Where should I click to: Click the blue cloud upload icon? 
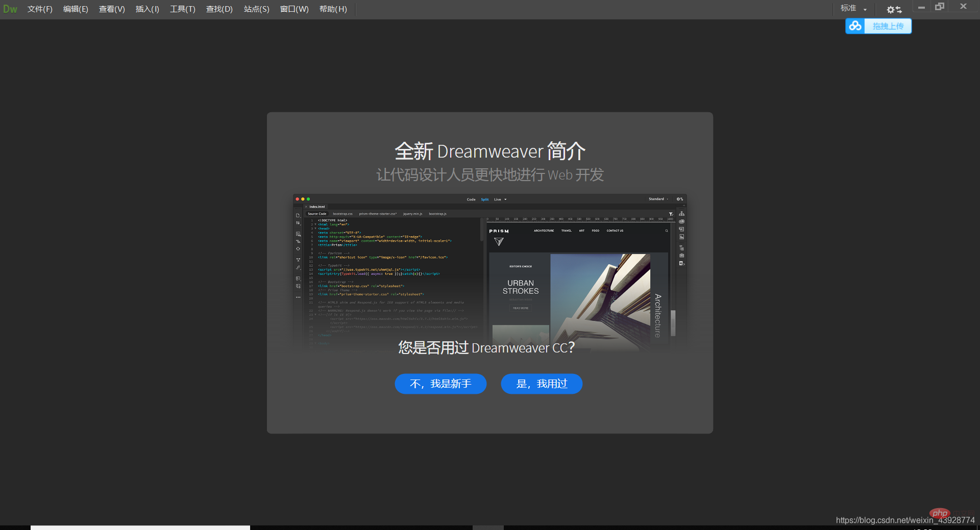(855, 26)
